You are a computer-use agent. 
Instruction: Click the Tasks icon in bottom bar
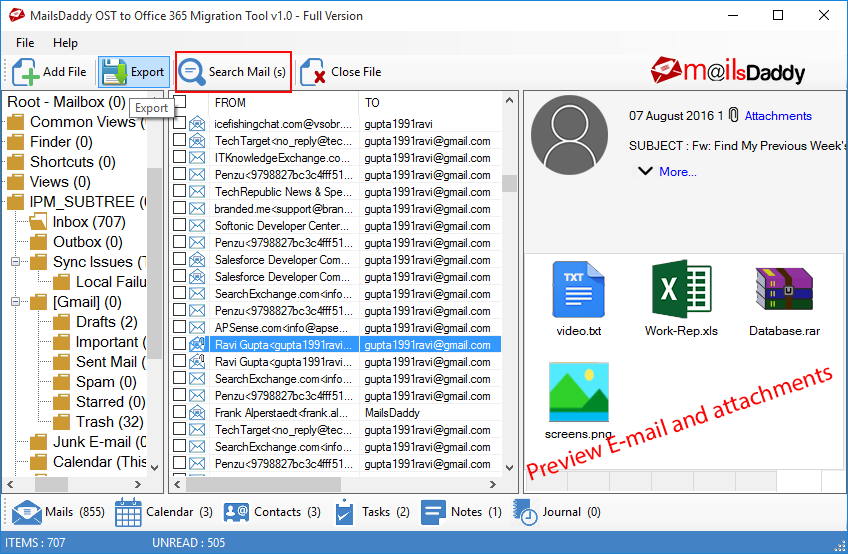coord(344,512)
